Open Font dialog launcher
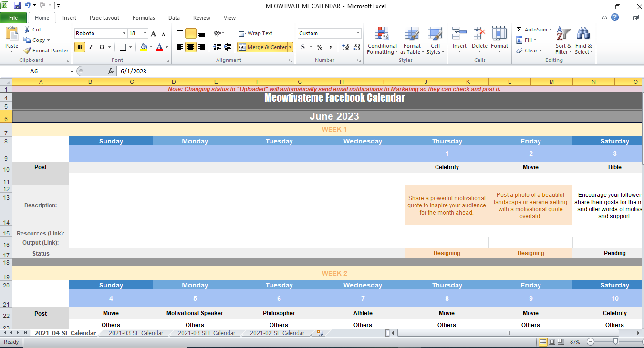 pyautogui.click(x=167, y=61)
